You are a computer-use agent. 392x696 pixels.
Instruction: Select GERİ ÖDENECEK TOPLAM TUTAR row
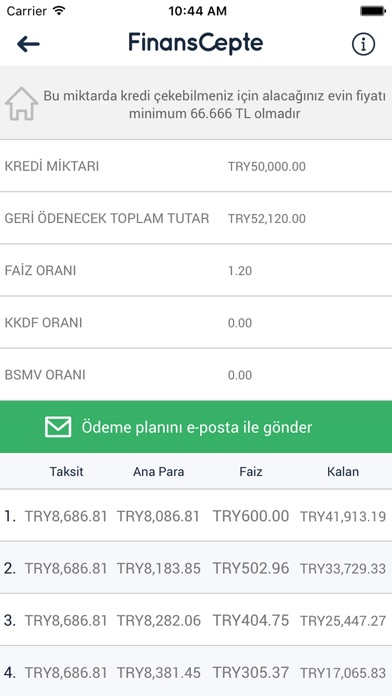click(196, 218)
